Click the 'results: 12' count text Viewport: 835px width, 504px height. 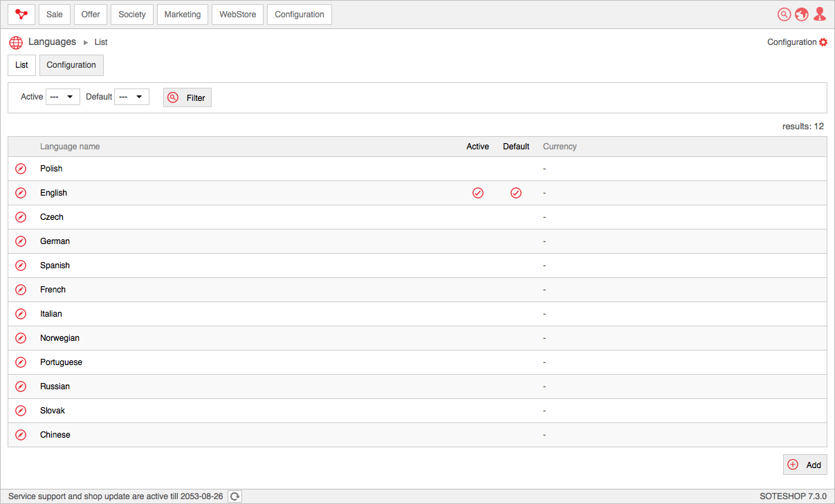pyautogui.click(x=803, y=127)
